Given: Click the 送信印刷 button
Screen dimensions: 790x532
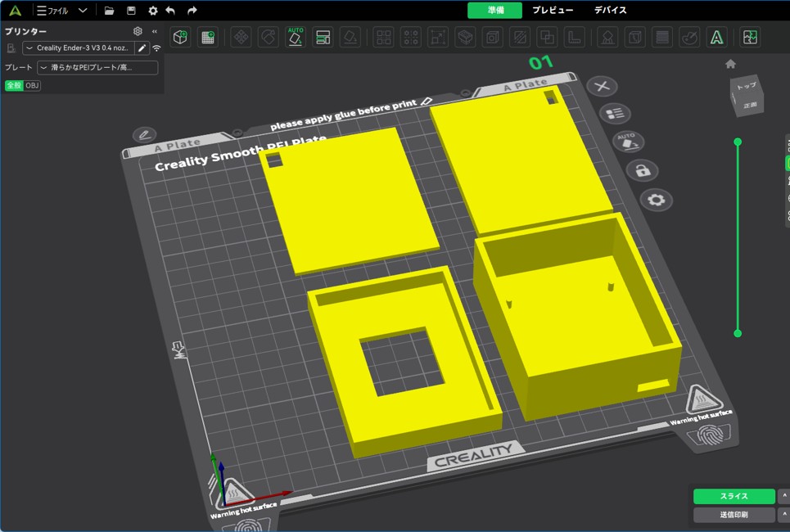Looking at the screenshot, I should [x=734, y=515].
